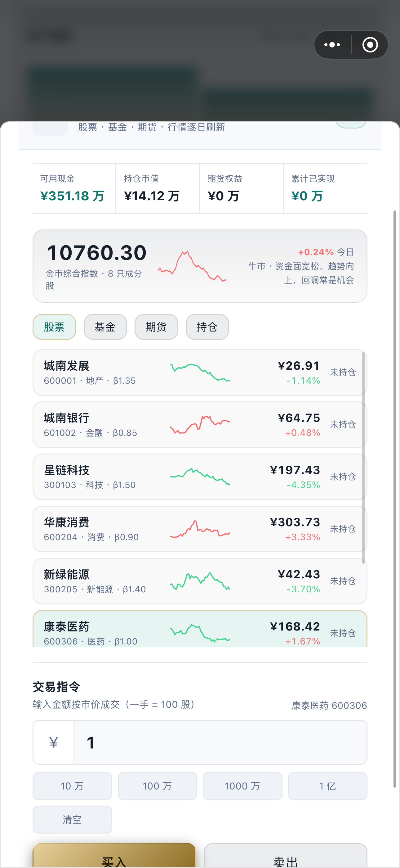Tap the 城南发展 price trend sparkline
400x868 pixels.
200,372
